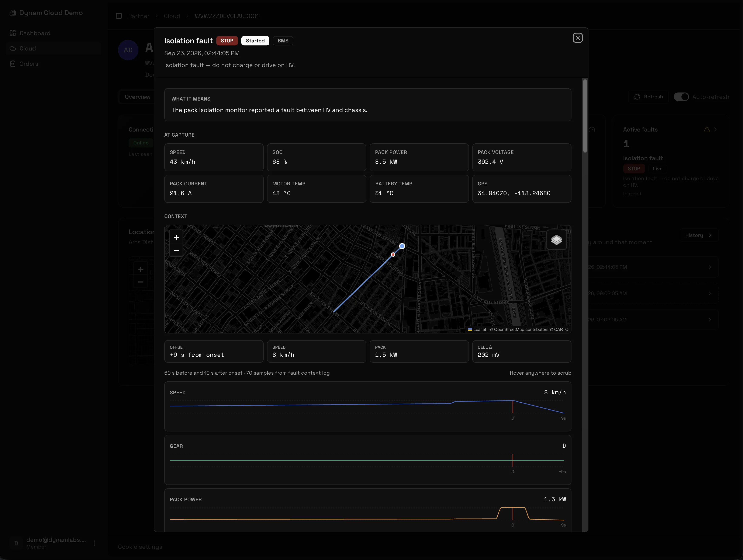Click the SOC 68 % capture card

[x=316, y=157]
